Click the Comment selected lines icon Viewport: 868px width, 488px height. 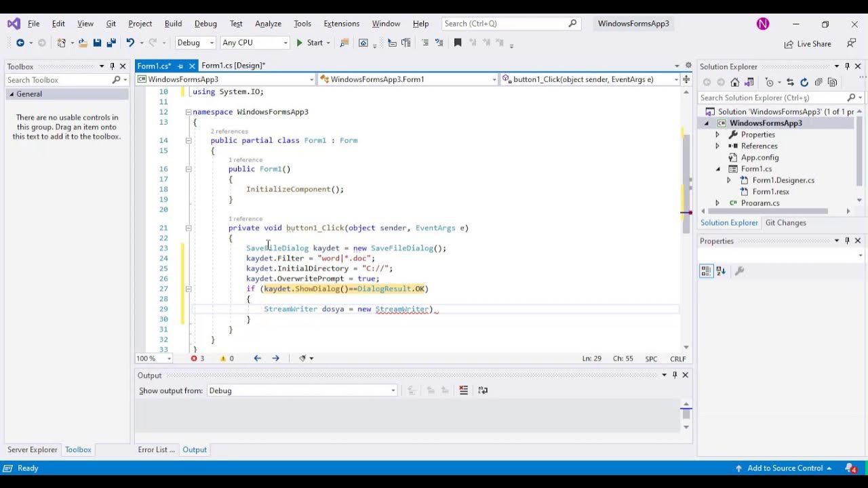425,43
